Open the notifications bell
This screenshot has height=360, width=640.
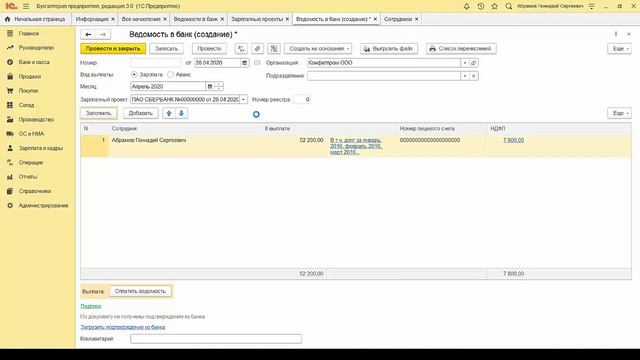point(467,6)
